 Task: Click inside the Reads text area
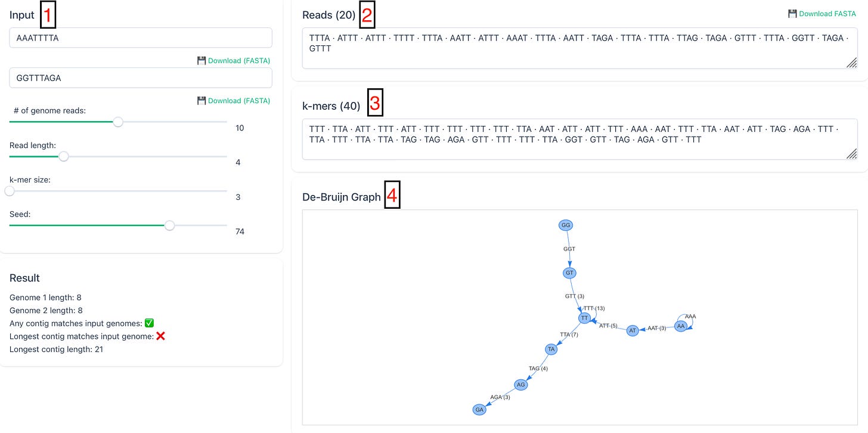tap(580, 48)
